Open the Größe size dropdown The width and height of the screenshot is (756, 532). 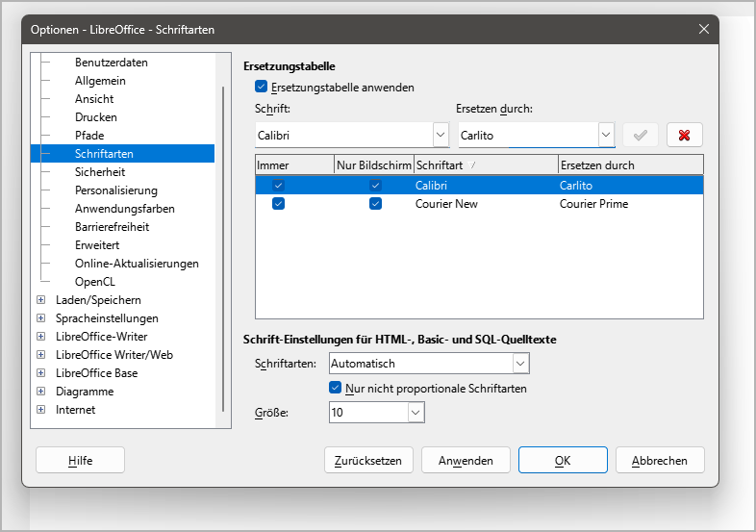click(x=416, y=413)
